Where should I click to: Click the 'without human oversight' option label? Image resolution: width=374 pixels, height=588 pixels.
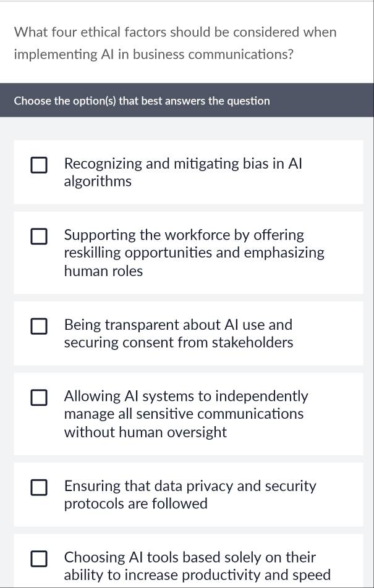click(x=145, y=432)
